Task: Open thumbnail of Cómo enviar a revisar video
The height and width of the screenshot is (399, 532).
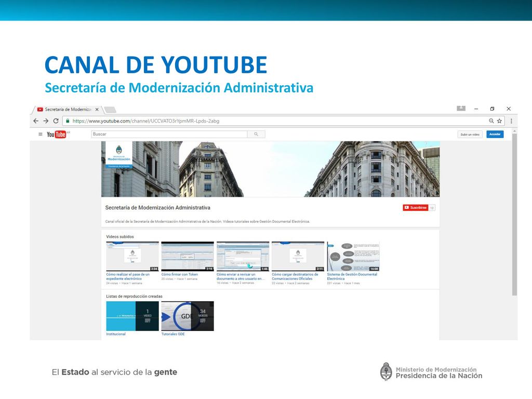Action: pyautogui.click(x=243, y=257)
